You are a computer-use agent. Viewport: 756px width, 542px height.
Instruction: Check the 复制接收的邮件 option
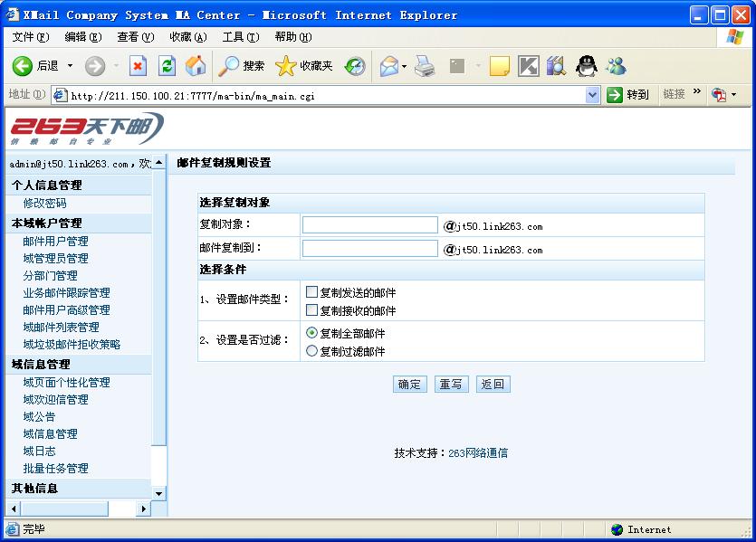pos(312,310)
